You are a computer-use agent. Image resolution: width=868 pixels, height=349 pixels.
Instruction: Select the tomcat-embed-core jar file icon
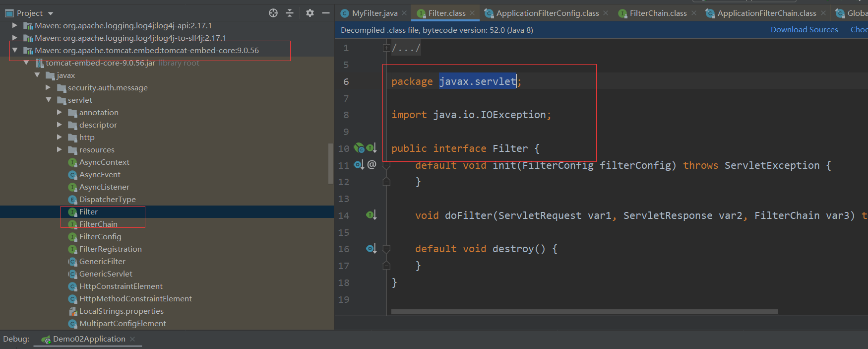click(39, 63)
